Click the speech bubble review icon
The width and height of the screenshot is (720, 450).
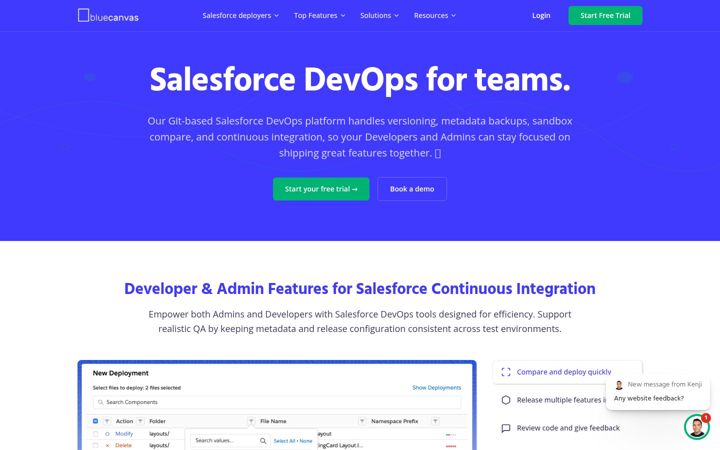point(506,428)
